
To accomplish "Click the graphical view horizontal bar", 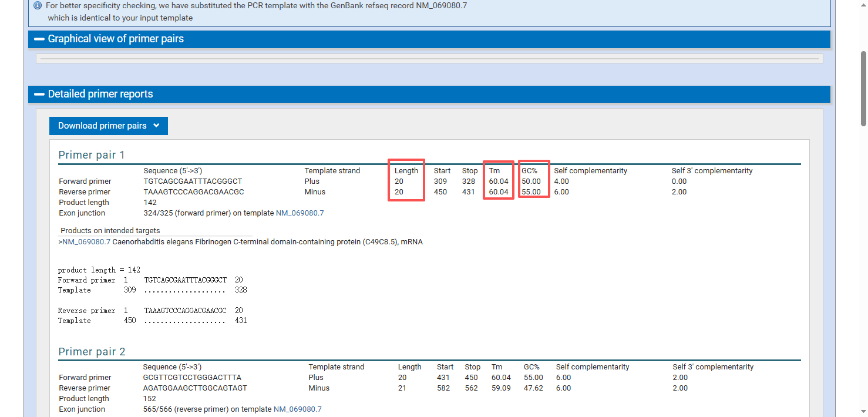I will point(429,59).
